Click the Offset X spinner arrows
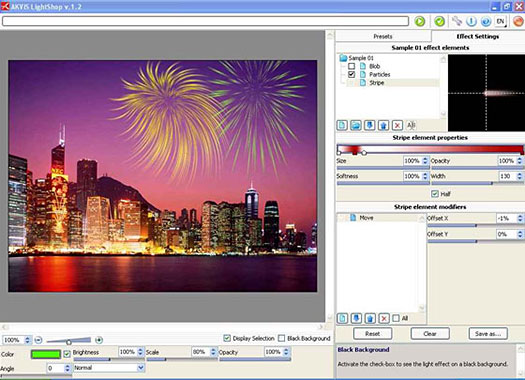525x380 pixels. click(x=520, y=218)
